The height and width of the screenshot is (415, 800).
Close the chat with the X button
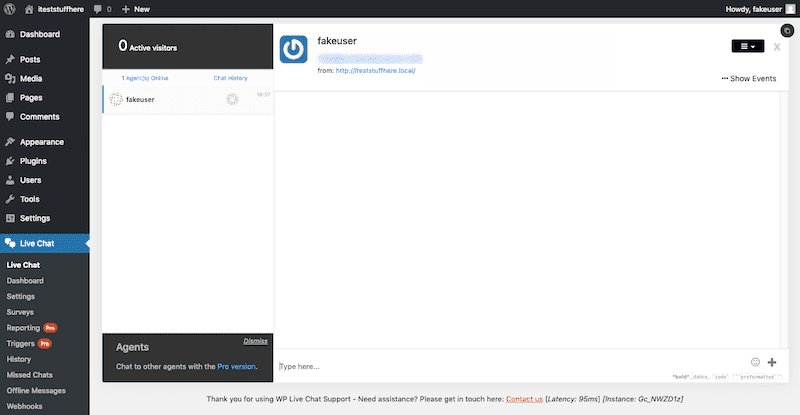click(x=777, y=47)
